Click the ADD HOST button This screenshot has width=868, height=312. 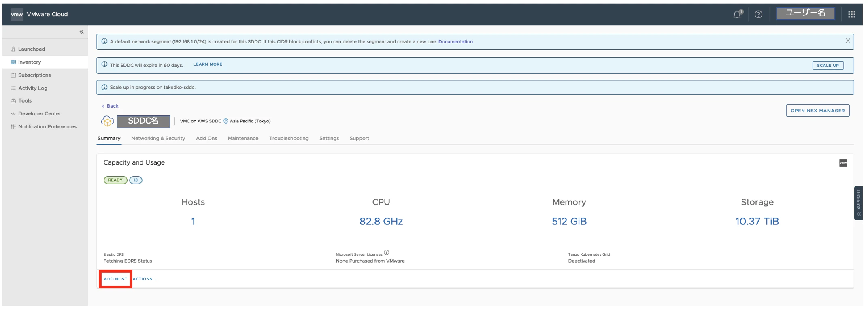[x=115, y=279]
